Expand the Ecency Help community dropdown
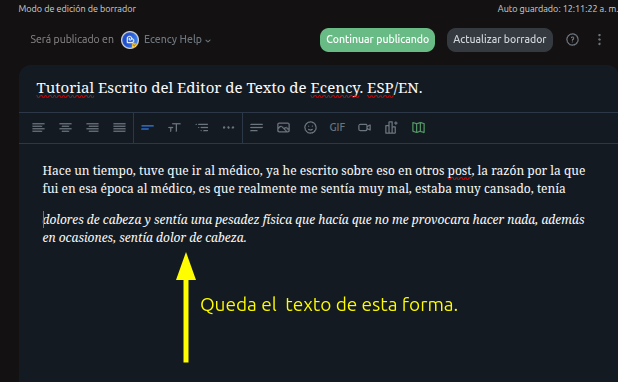This screenshot has width=618, height=382. pyautogui.click(x=177, y=39)
